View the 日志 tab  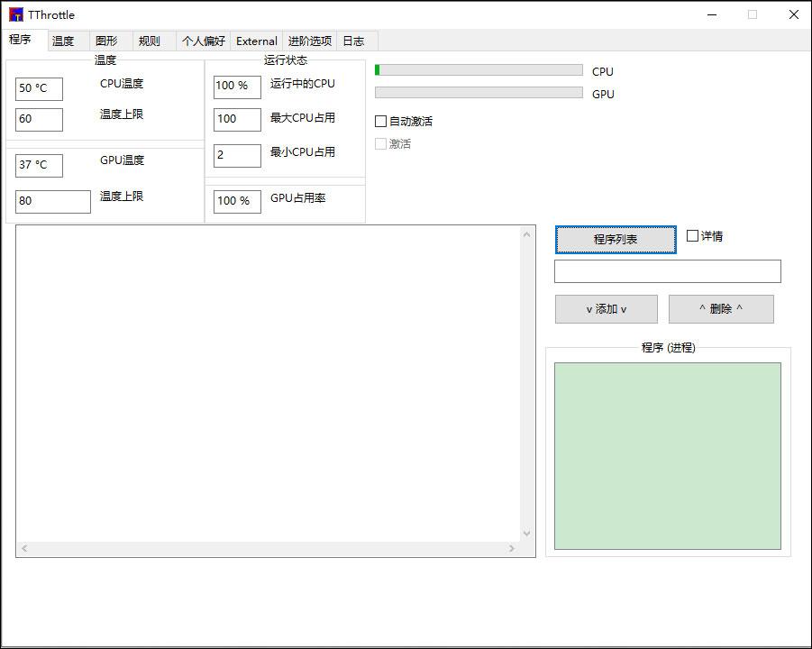(x=353, y=41)
